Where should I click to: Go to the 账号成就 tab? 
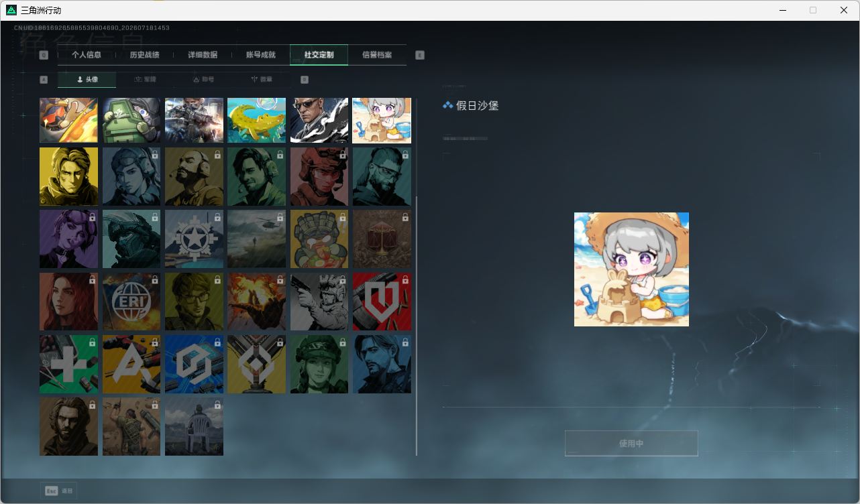pyautogui.click(x=261, y=55)
